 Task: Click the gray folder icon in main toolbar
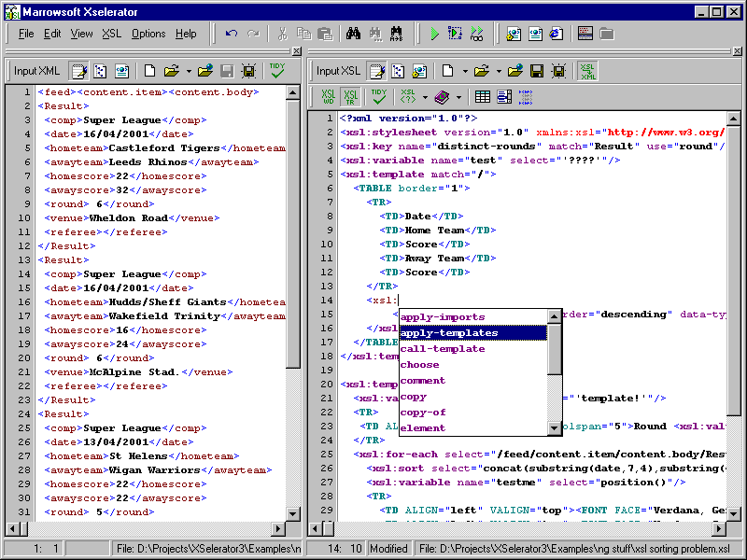[606, 34]
